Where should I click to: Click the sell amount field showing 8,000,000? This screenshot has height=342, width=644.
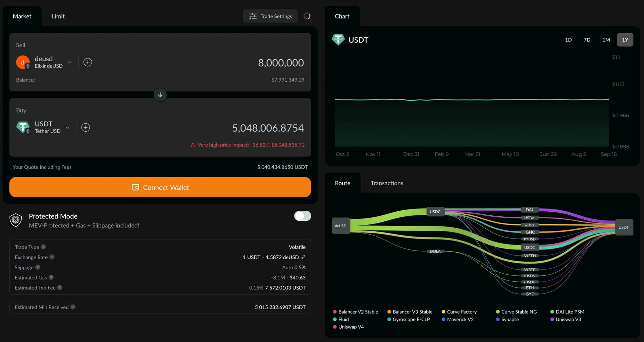(x=281, y=63)
